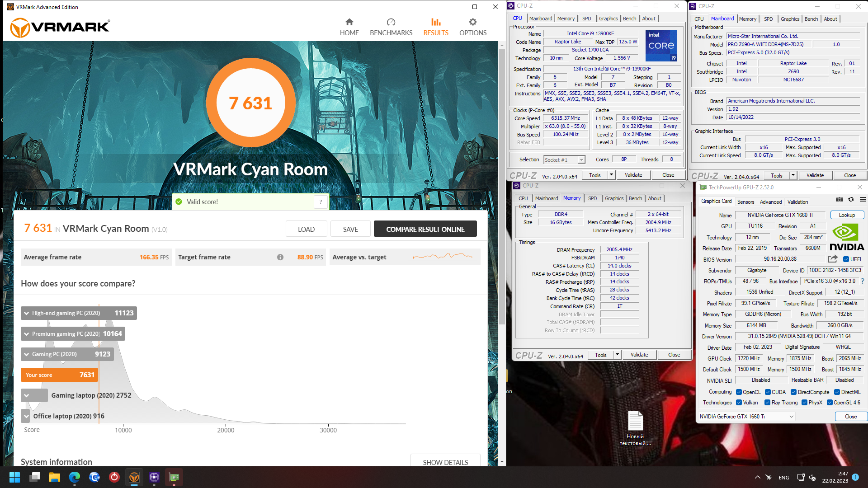Image resolution: width=868 pixels, height=488 pixels.
Task: Switch to GPU-Z via graphics card taskbar icon
Action: 174,477
